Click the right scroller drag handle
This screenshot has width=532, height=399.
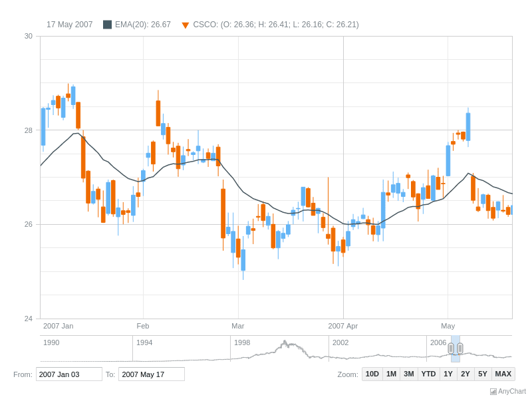(x=460, y=348)
